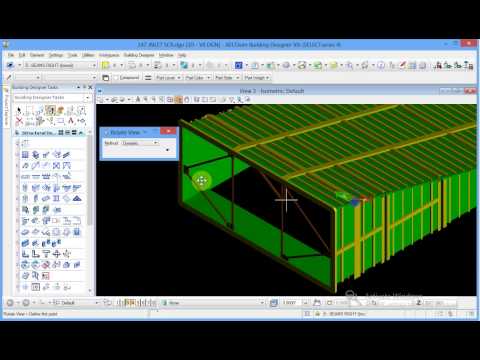Click the red X Delete Element tool
Screen dimensions: 480x360
click(x=19, y=121)
